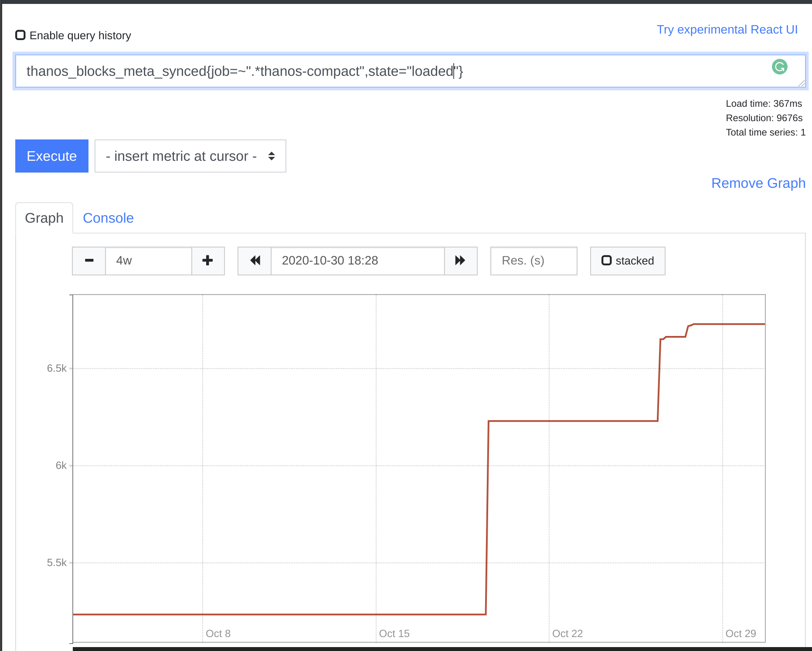Click the end time 2020-10-30 18:28 field
This screenshot has height=651, width=812.
357,261
